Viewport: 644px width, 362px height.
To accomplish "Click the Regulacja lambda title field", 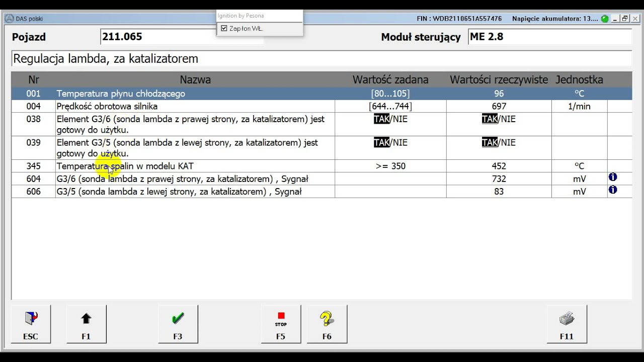I will [x=321, y=58].
